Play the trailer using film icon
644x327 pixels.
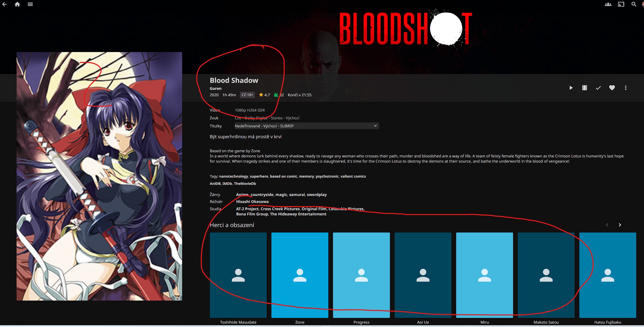[584, 88]
